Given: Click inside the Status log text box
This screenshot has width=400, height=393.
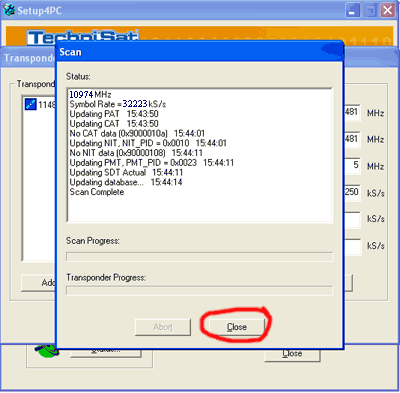Looking at the screenshot, I should click(x=199, y=155).
